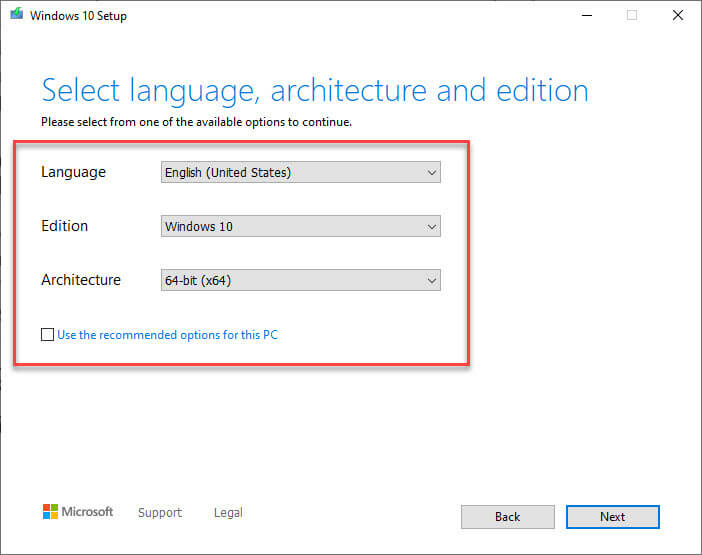This screenshot has width=702, height=555.
Task: Open the Language dropdown
Action: [x=300, y=172]
